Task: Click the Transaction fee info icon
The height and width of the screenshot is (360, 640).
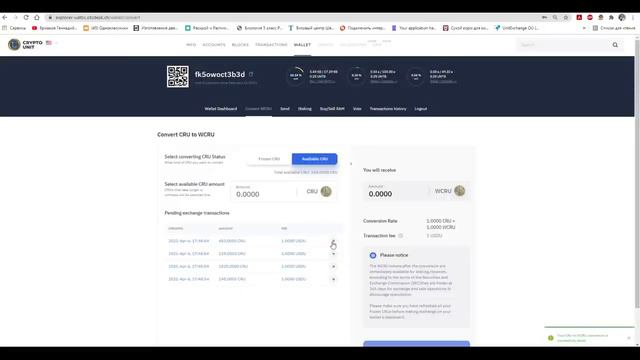Action: 400,236
